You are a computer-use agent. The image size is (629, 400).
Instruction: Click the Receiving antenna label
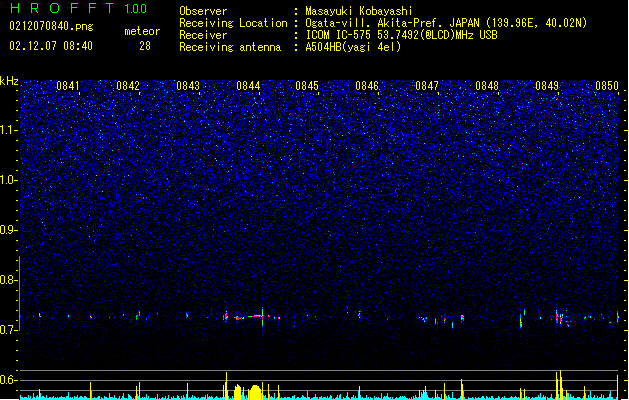[230, 47]
